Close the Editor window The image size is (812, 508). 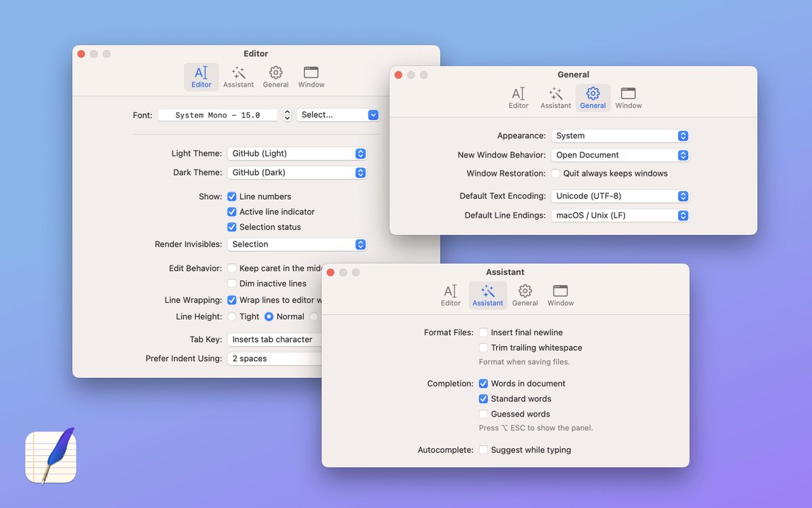81,54
